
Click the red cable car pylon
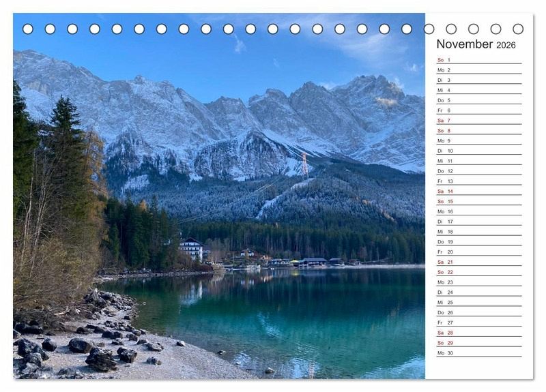(304, 164)
